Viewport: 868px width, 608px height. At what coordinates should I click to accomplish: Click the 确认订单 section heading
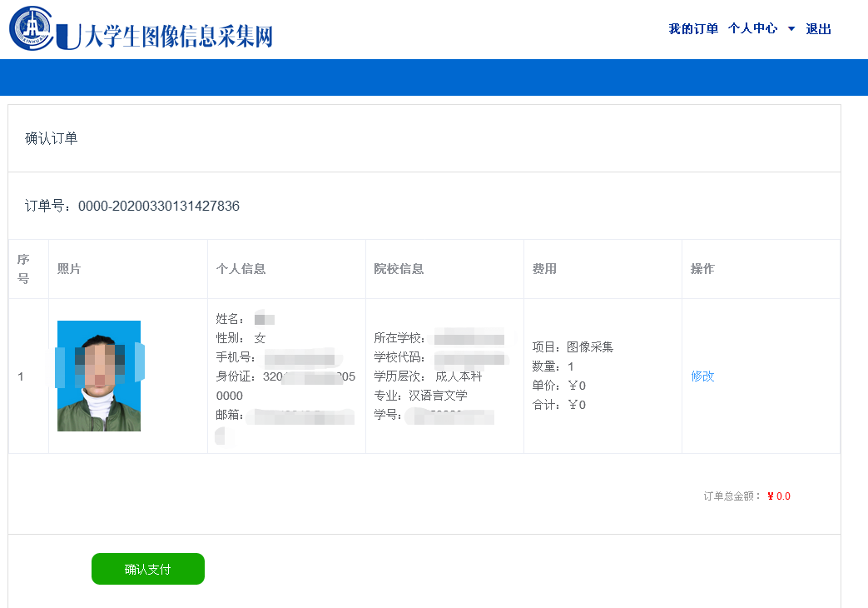pos(52,138)
